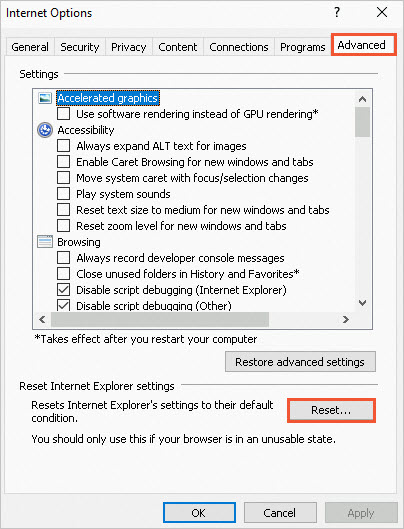This screenshot has height=529, width=404.
Task: Check Close unused folders in History
Action: coord(63,274)
